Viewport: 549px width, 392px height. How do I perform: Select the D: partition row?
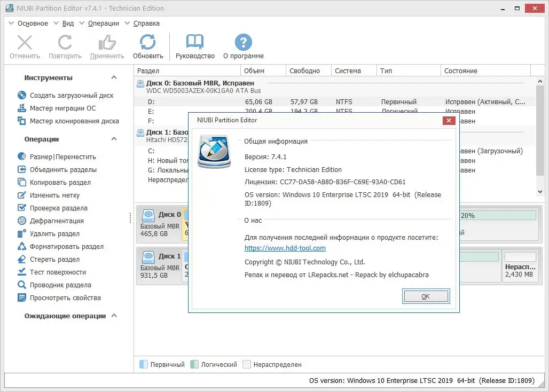click(335, 102)
